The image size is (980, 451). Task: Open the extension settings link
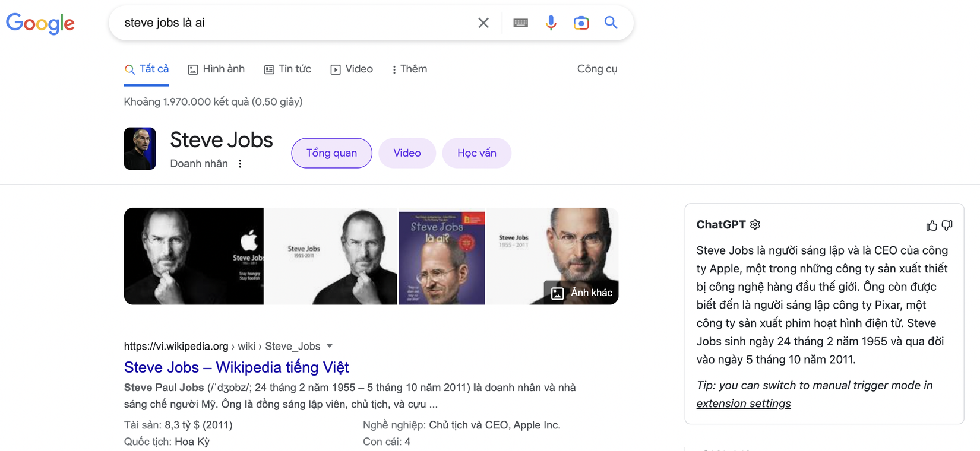point(744,404)
